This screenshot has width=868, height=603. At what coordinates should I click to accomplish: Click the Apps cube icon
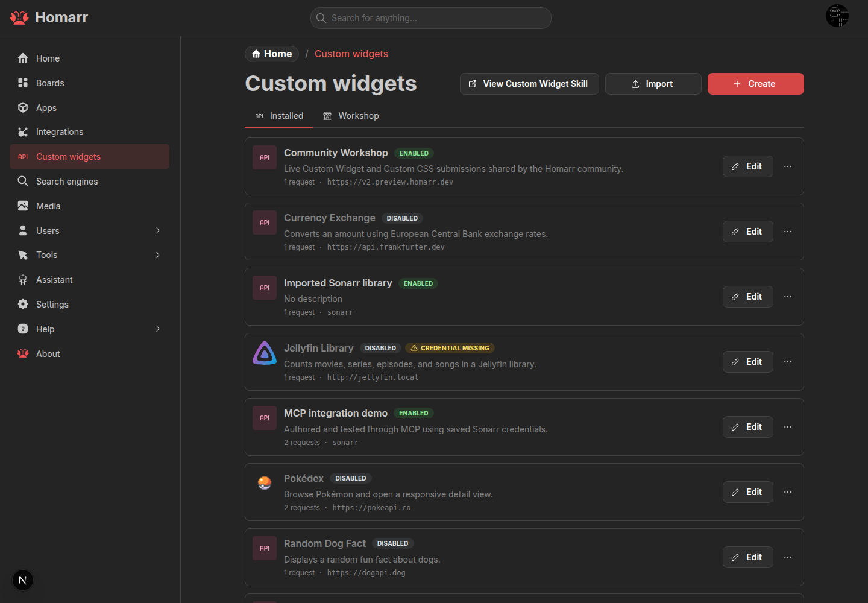pos(23,107)
